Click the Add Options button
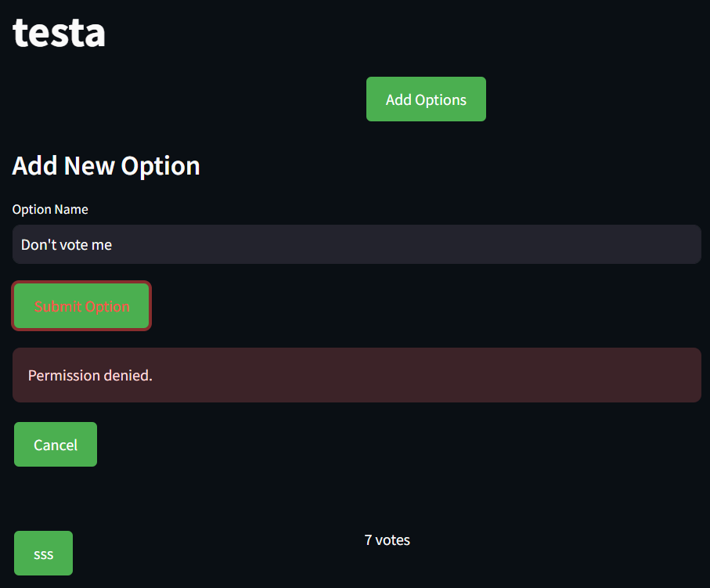 (x=426, y=99)
